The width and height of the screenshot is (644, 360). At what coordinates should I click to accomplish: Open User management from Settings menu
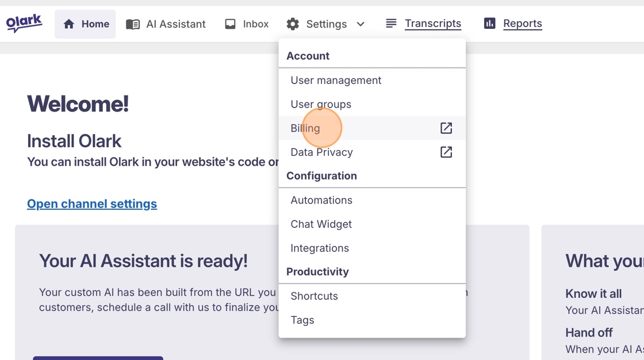[336, 81]
